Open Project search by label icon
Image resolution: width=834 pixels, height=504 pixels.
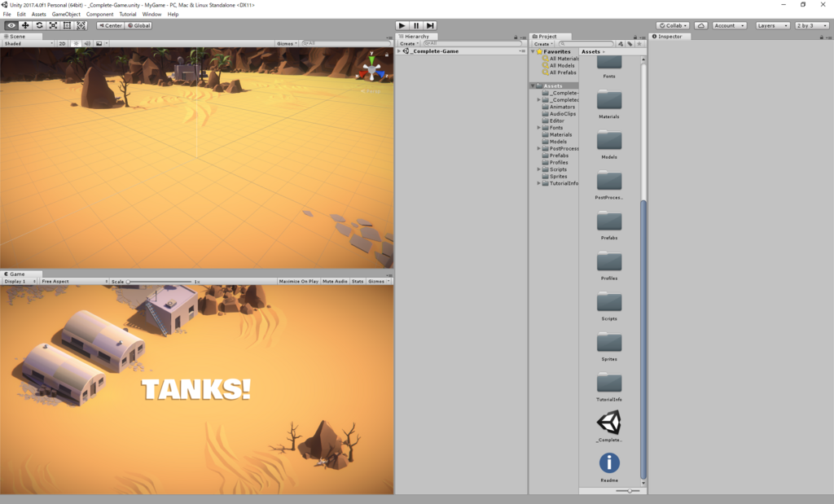pyautogui.click(x=630, y=44)
